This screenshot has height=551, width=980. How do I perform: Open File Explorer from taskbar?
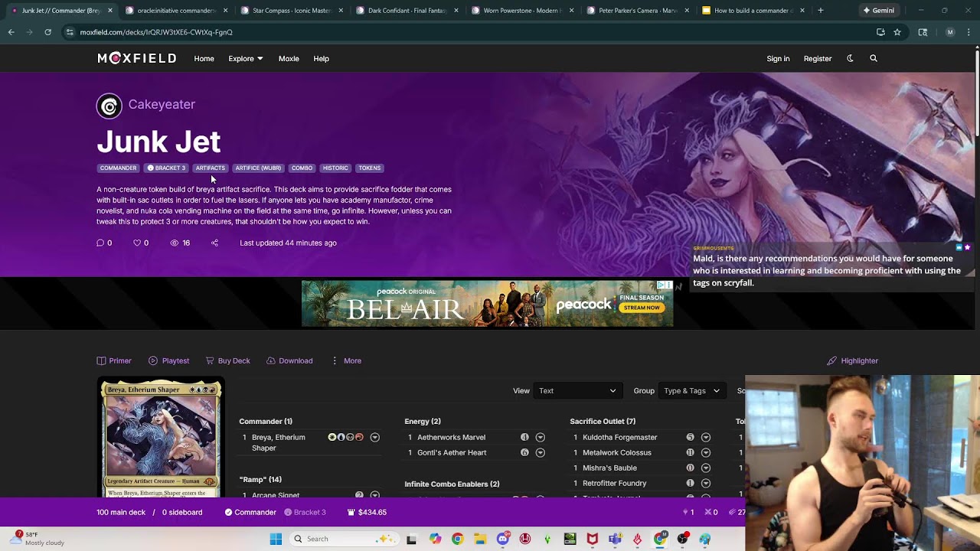point(479,539)
